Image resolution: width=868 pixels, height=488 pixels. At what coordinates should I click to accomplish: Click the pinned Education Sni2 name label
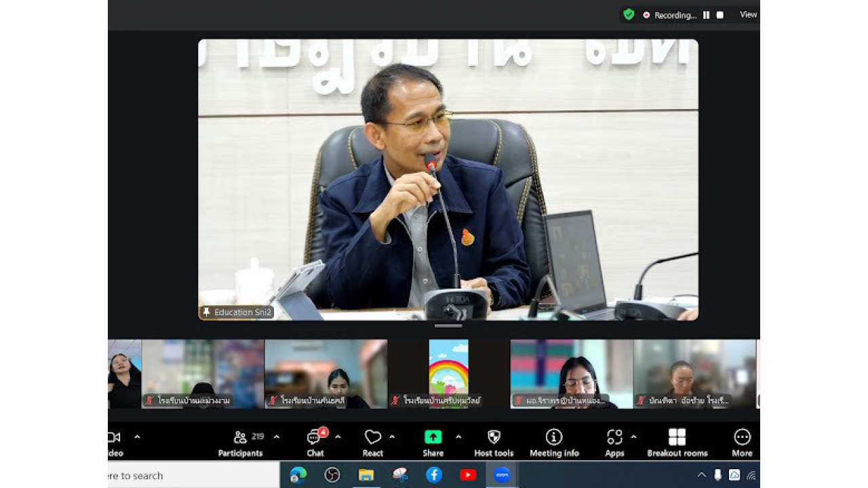[x=237, y=312]
